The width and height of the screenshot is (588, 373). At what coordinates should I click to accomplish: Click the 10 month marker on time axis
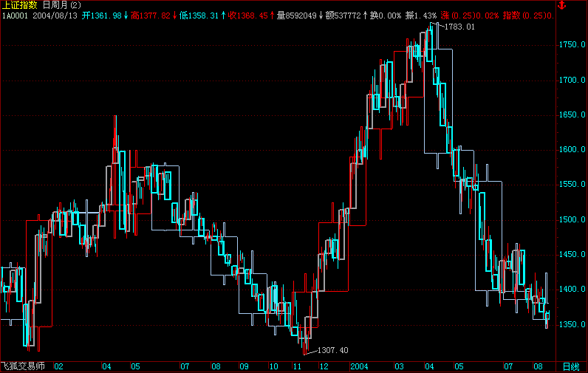274,366
